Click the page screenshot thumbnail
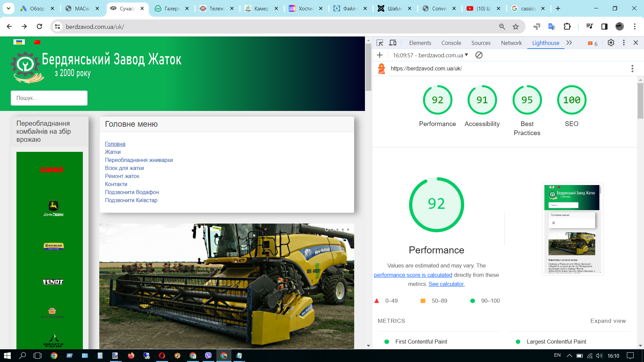This screenshot has height=362, width=644. click(x=573, y=229)
